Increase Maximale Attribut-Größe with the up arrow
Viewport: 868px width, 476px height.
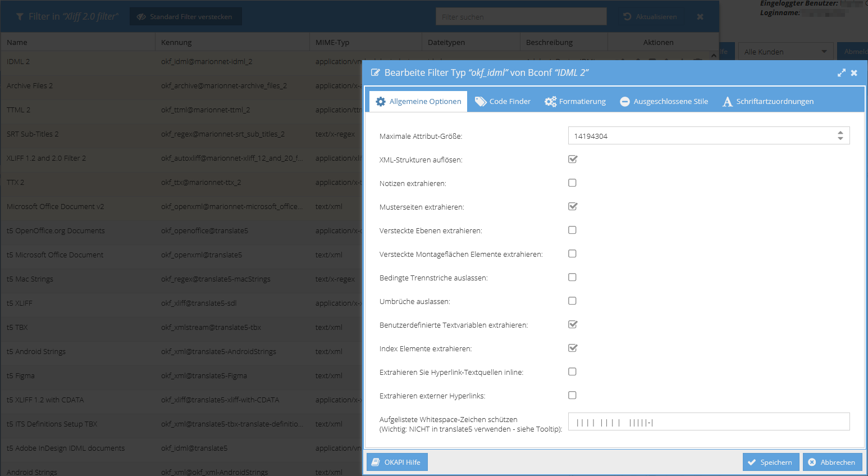coord(840,133)
